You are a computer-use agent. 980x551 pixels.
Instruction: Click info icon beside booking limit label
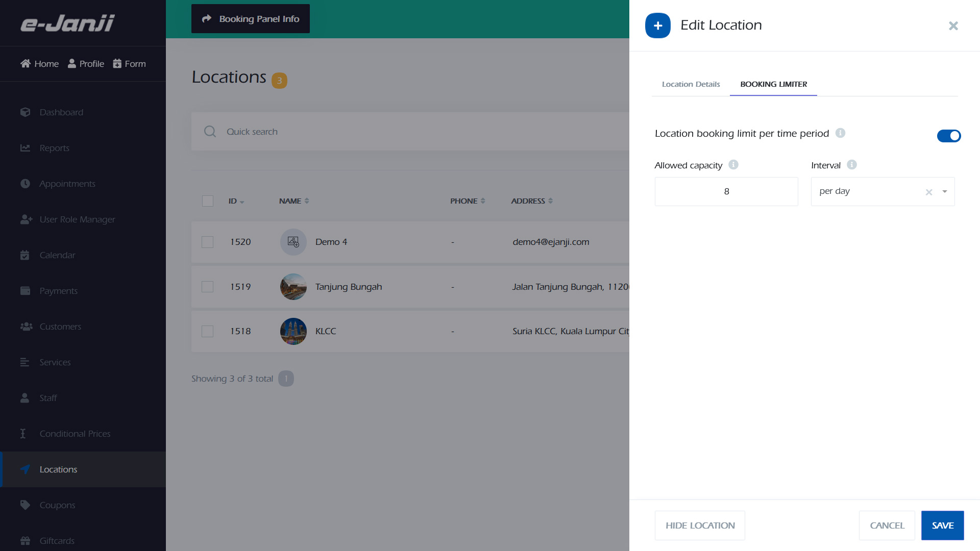(840, 133)
